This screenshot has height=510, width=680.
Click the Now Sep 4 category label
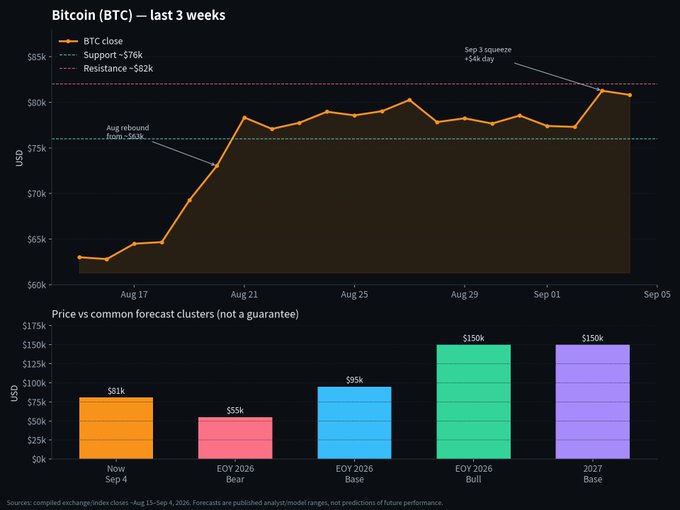click(116, 474)
